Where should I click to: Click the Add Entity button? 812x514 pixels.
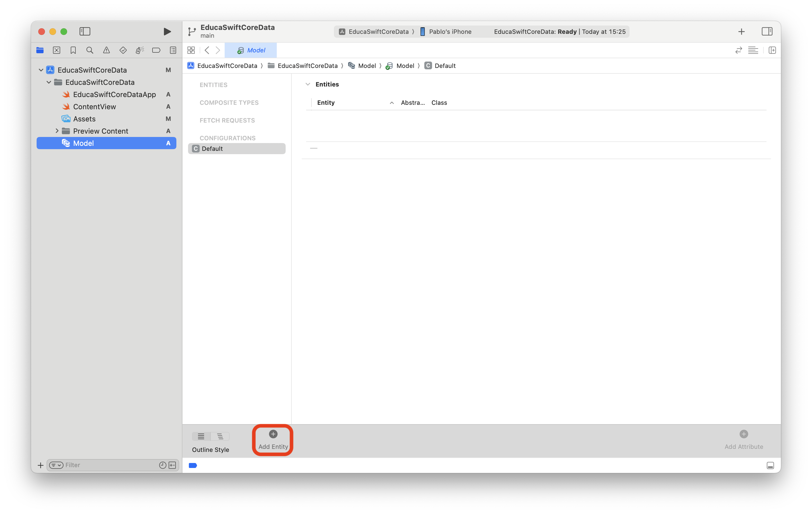point(273,440)
